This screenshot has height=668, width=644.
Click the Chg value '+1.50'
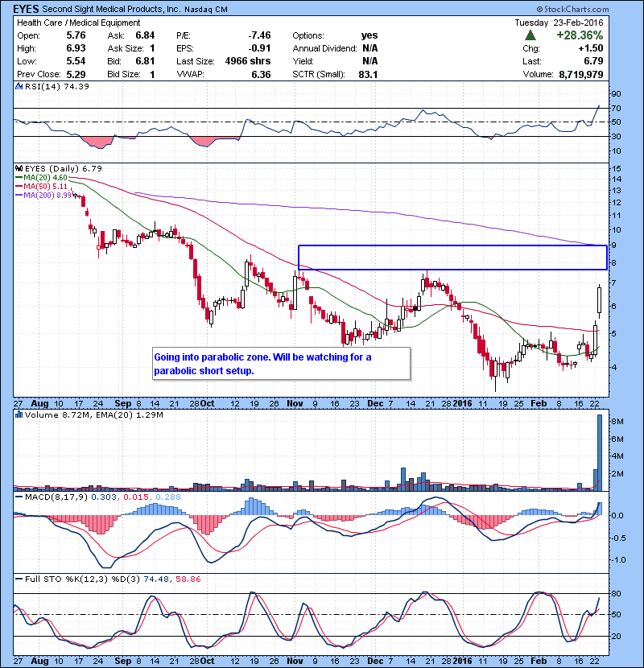point(591,48)
